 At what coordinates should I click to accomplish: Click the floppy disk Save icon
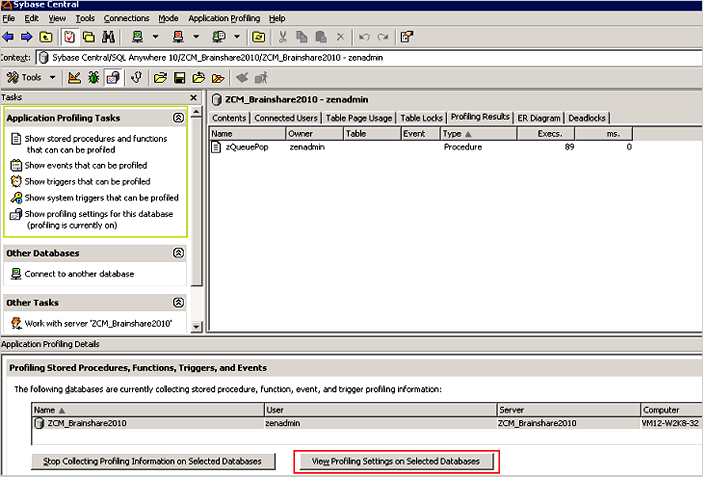[179, 78]
